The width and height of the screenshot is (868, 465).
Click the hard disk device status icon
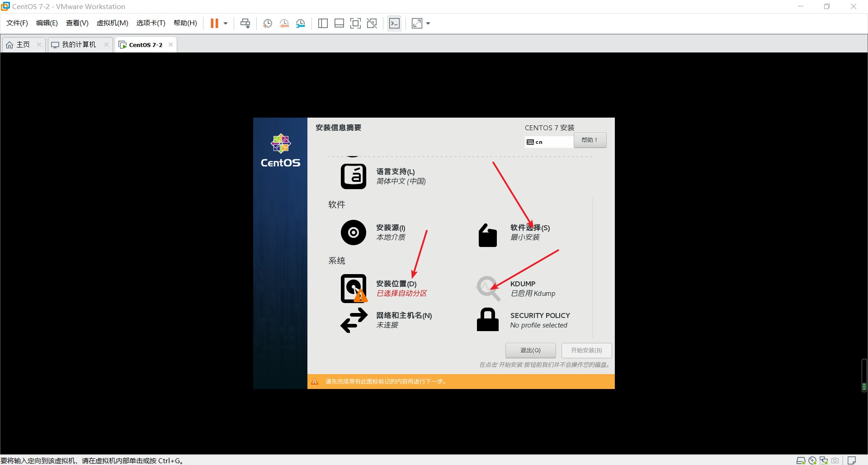tap(801, 460)
